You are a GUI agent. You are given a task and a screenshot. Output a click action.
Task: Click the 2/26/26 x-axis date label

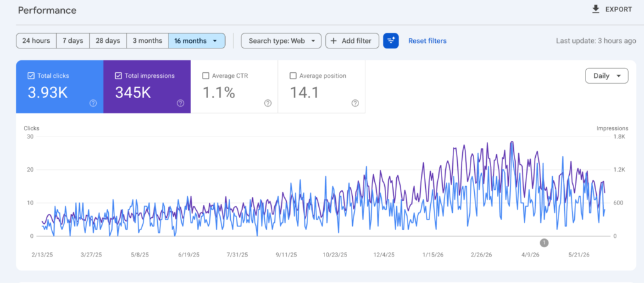pyautogui.click(x=481, y=255)
